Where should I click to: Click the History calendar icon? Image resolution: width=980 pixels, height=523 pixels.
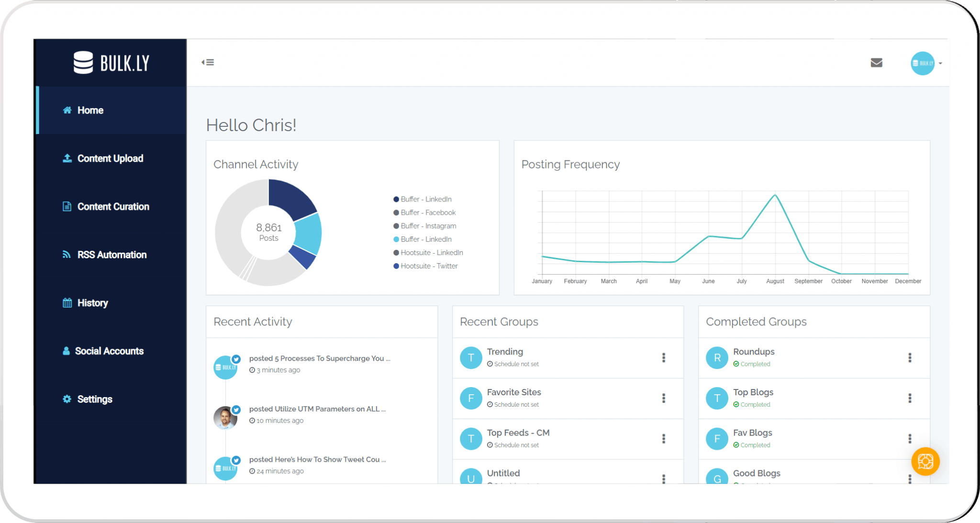(x=67, y=303)
